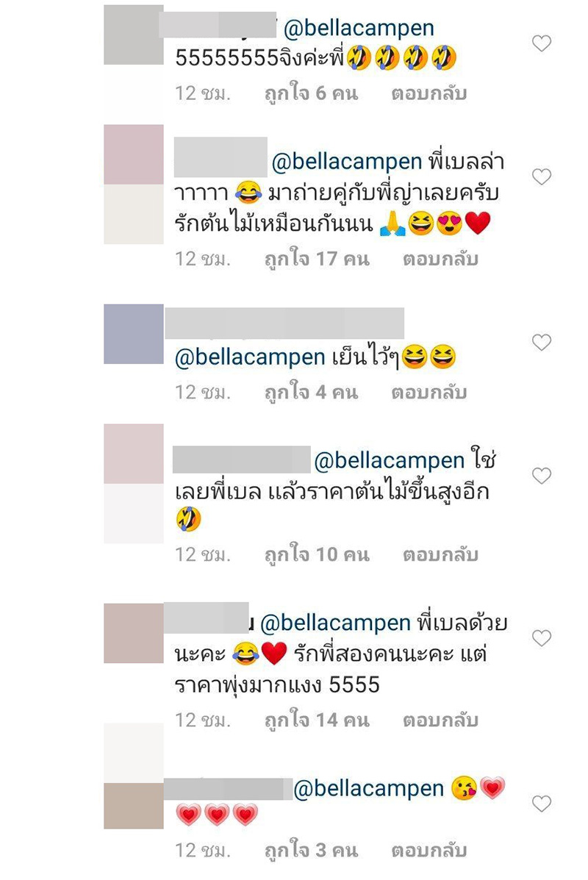Click 'ตอบกลับ' under the hearts-only comment

pyautogui.click(x=429, y=851)
